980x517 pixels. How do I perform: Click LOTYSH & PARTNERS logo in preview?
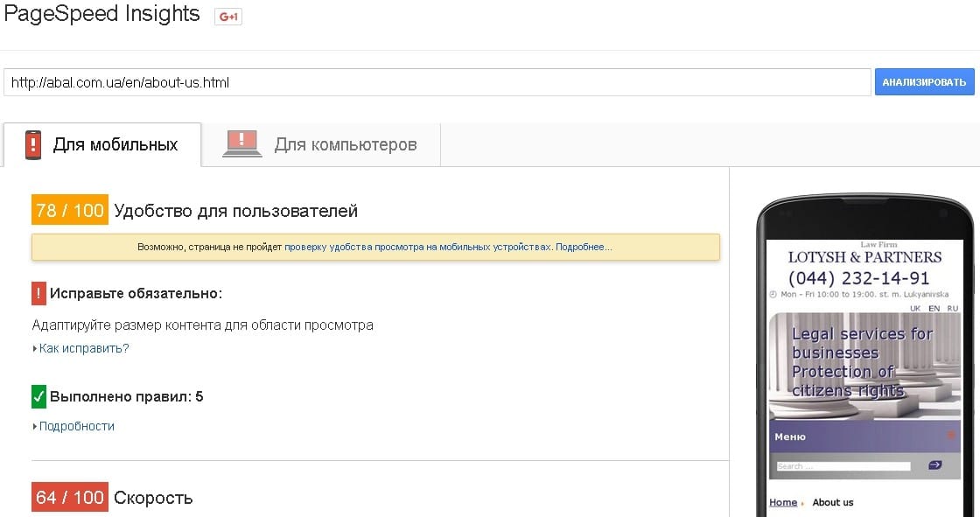(x=865, y=257)
